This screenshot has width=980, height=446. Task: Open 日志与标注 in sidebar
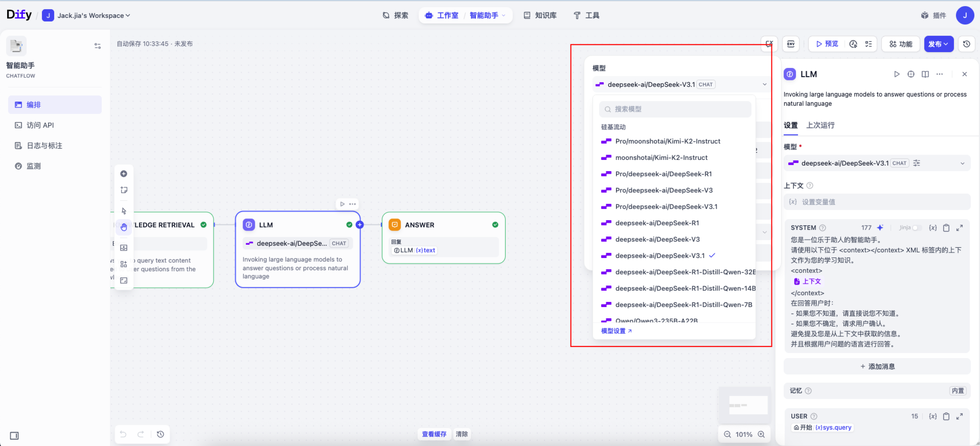pyautogui.click(x=55, y=146)
